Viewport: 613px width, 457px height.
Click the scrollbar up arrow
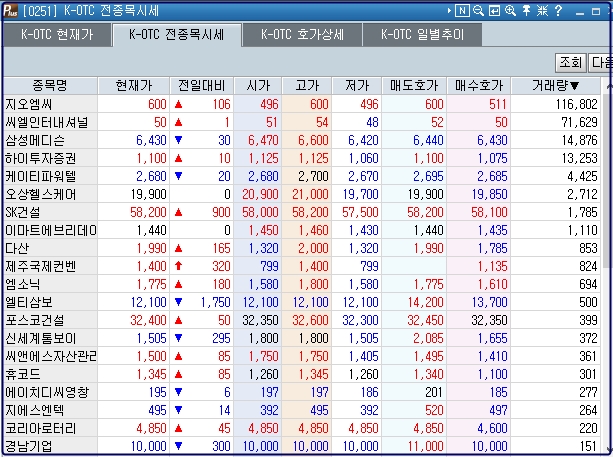point(608,85)
